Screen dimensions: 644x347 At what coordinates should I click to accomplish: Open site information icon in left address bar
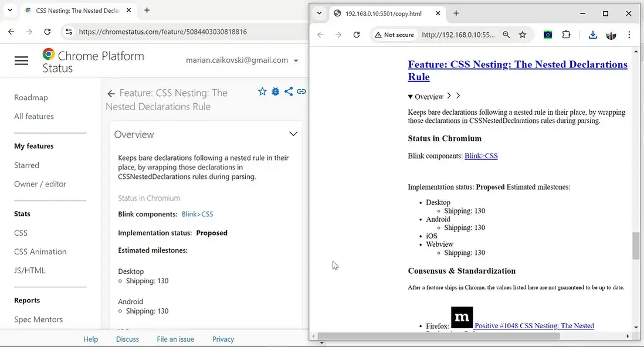click(x=69, y=32)
